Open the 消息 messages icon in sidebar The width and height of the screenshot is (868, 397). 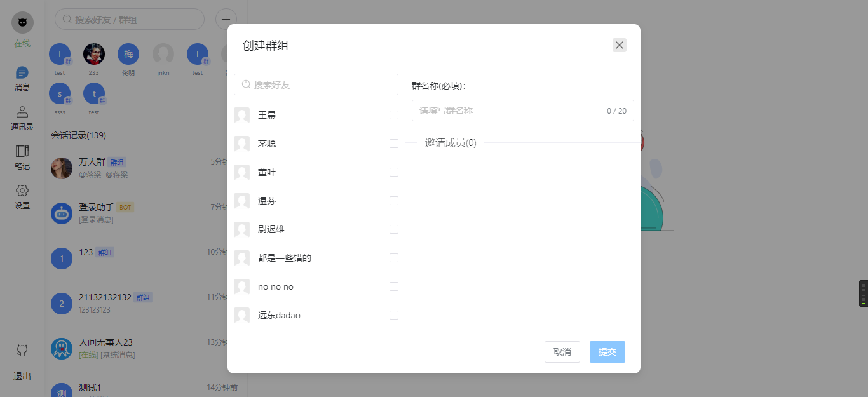[x=22, y=73]
